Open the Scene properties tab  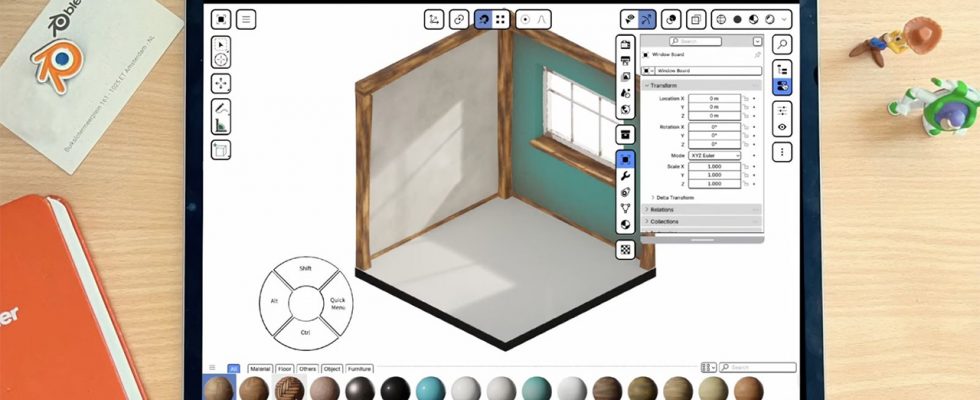625,93
